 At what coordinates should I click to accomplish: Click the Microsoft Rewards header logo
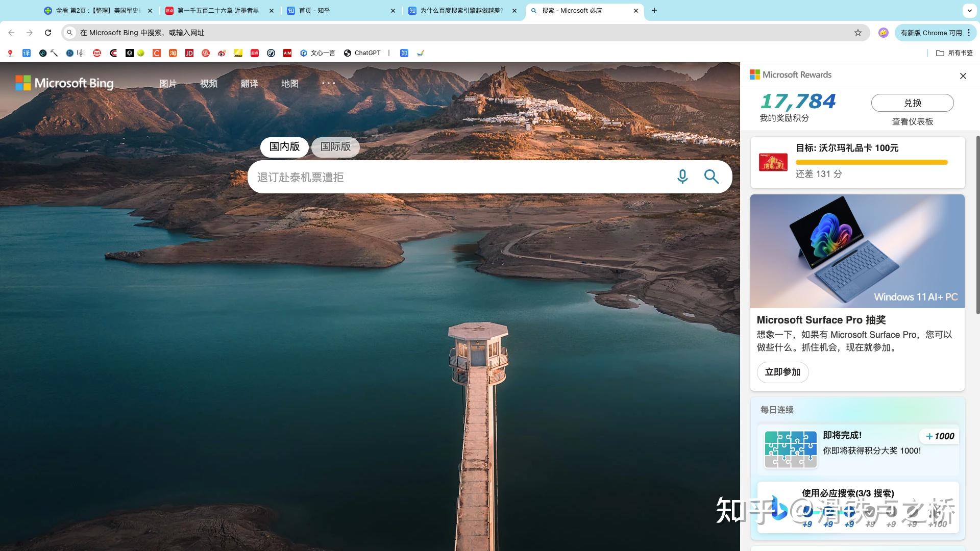click(791, 74)
